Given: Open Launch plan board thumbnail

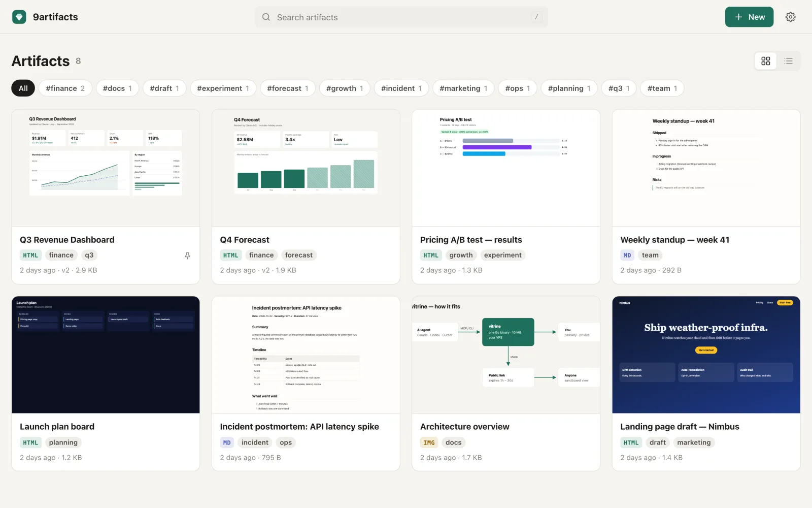Looking at the screenshot, I should (106, 355).
